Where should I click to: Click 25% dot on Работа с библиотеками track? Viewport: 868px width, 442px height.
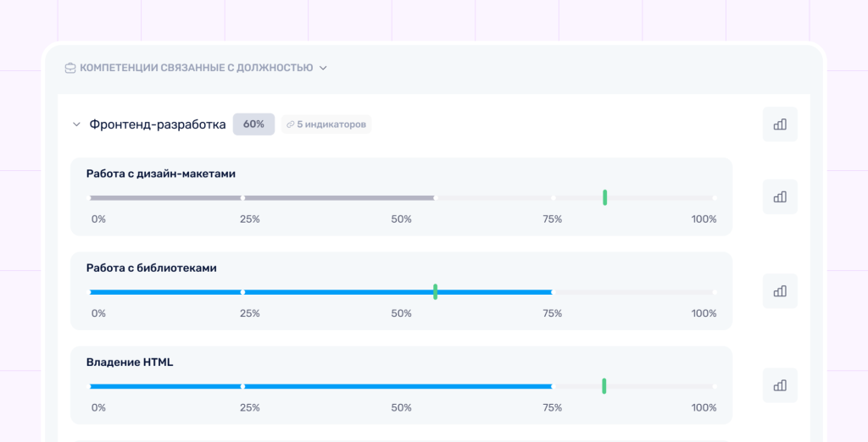click(242, 292)
